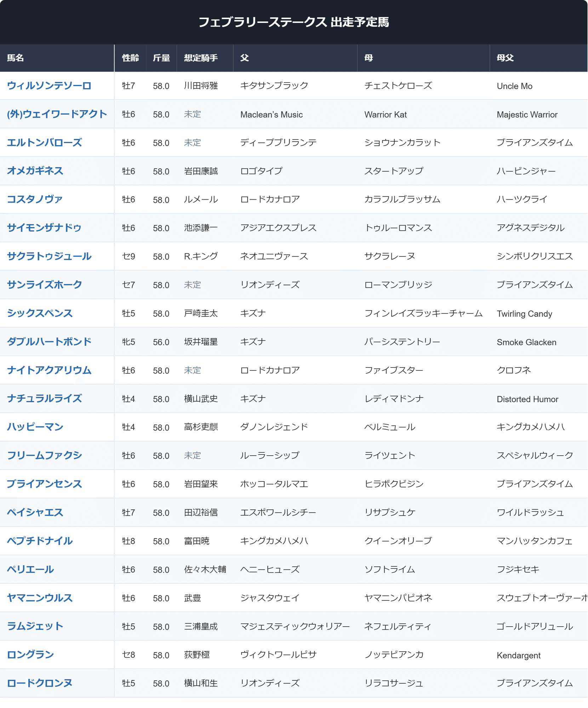Click the 想定騎手 column header
This screenshot has width=588, height=708.
201,58
